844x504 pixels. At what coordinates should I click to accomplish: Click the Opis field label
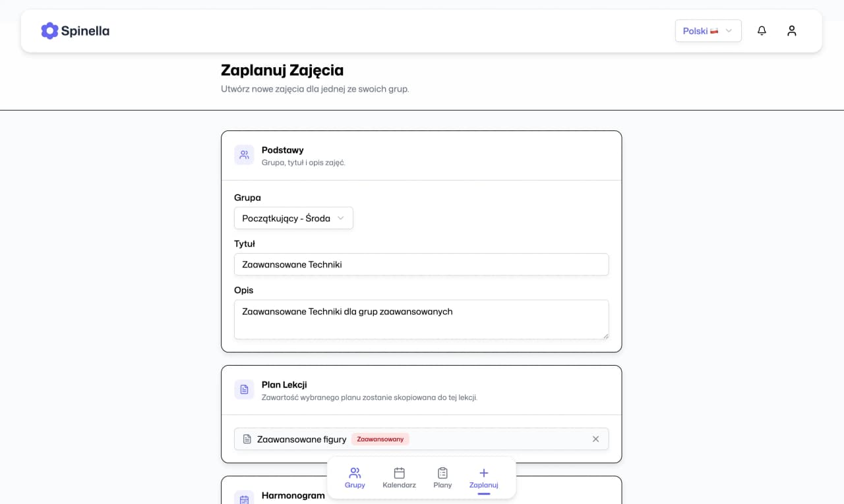[244, 290]
